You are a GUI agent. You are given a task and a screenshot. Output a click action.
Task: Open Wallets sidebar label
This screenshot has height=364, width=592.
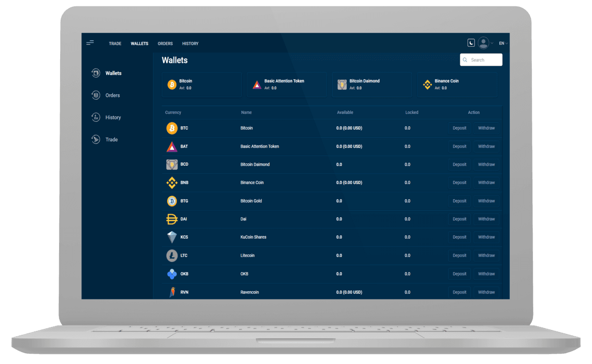click(x=113, y=73)
